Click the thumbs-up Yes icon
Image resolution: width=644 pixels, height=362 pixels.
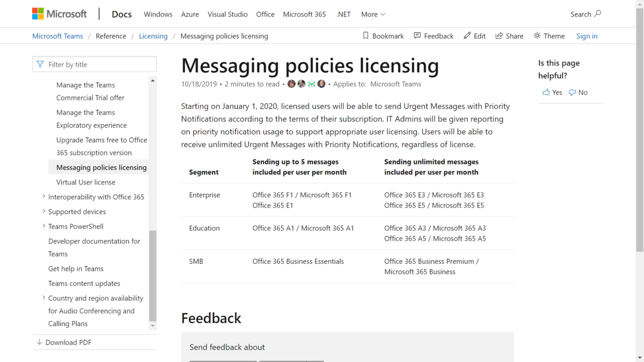click(546, 92)
